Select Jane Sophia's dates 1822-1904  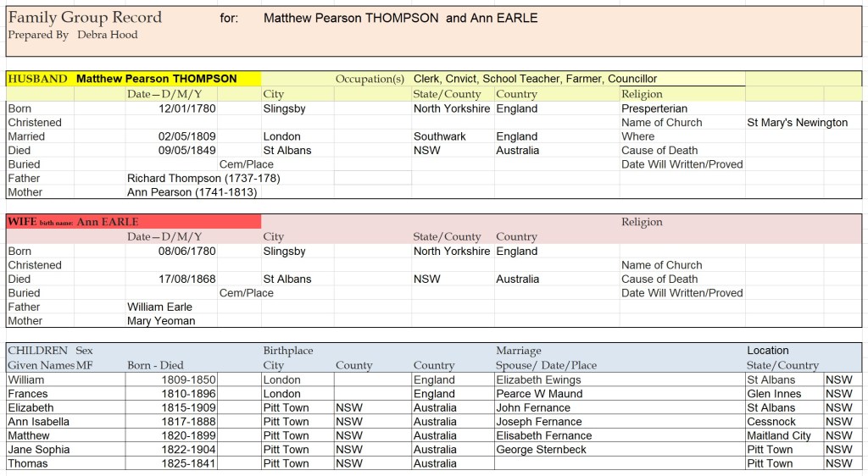pyautogui.click(x=188, y=450)
